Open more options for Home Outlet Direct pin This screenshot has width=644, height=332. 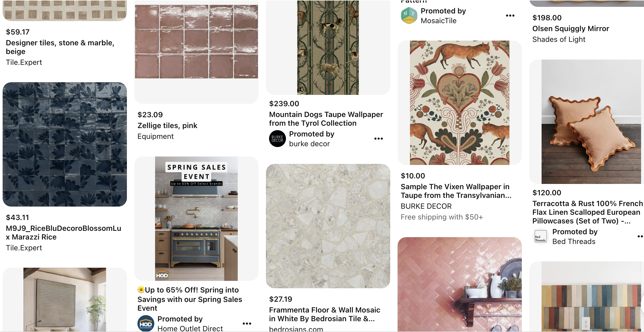pos(247,323)
